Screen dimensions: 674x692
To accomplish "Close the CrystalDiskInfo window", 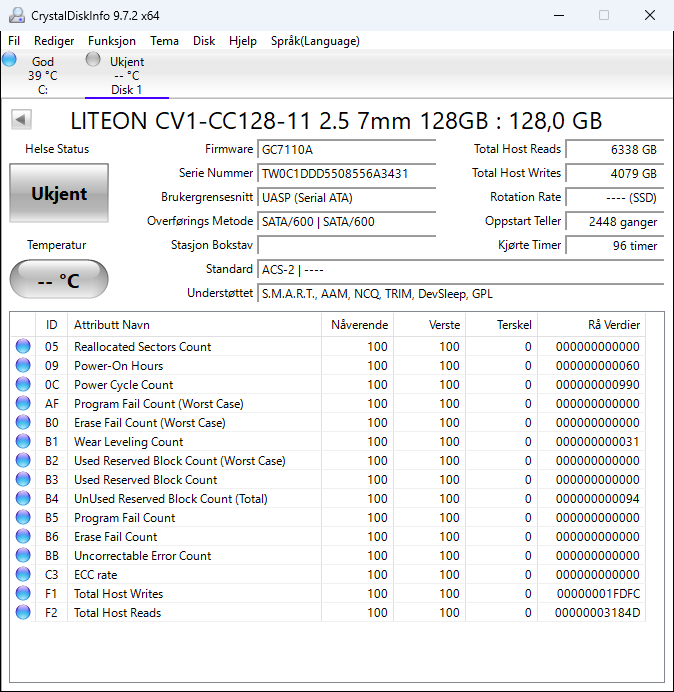I will click(650, 15).
